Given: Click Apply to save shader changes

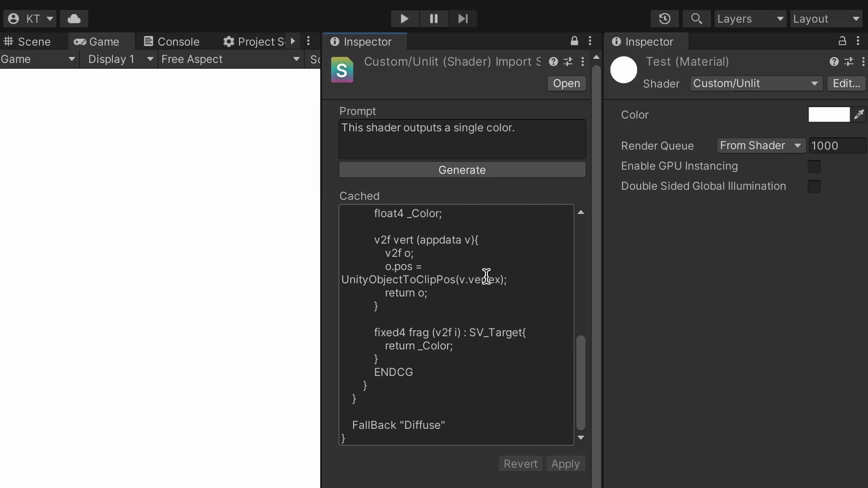Looking at the screenshot, I should (565, 464).
